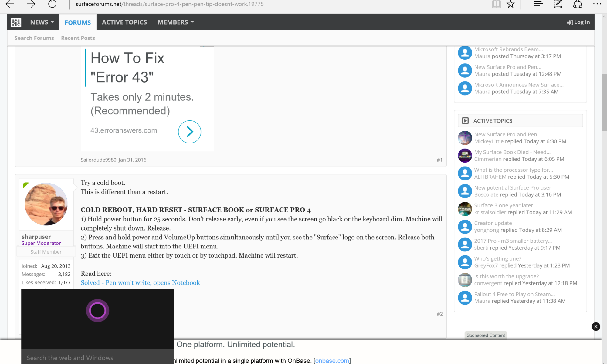
Task: Open 2017 Pro - m3 smaller battery topic
Action: click(x=513, y=241)
